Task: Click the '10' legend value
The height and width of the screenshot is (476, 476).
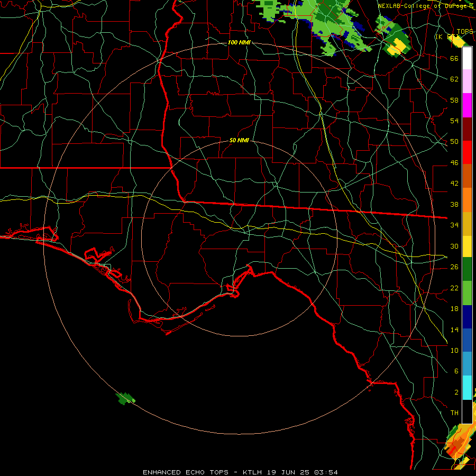Action: (454, 350)
